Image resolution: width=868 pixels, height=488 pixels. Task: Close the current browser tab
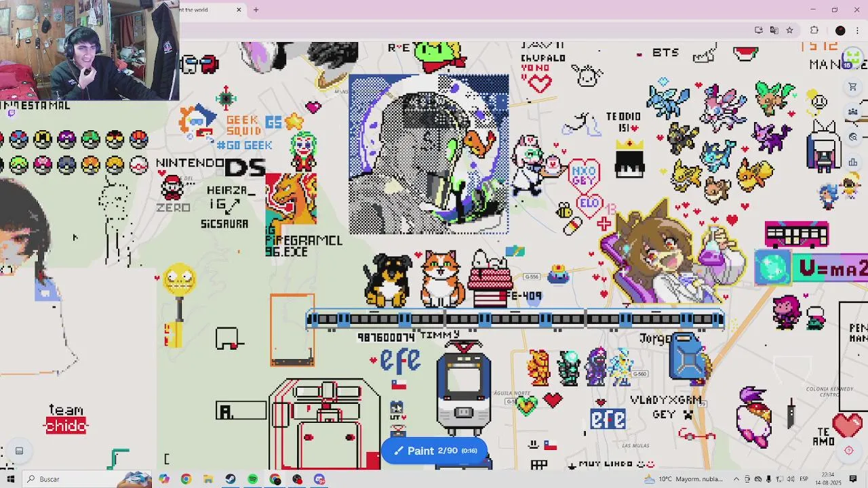click(x=239, y=9)
